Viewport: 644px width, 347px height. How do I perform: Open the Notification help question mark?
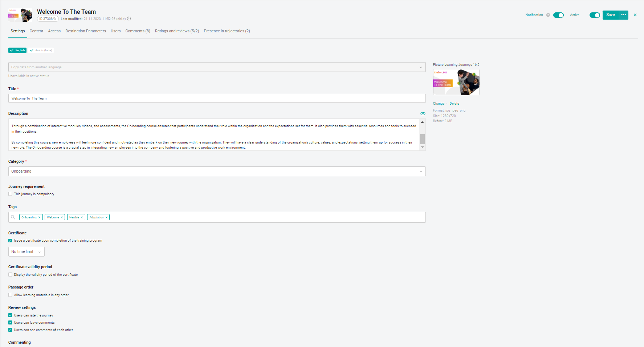click(x=548, y=15)
